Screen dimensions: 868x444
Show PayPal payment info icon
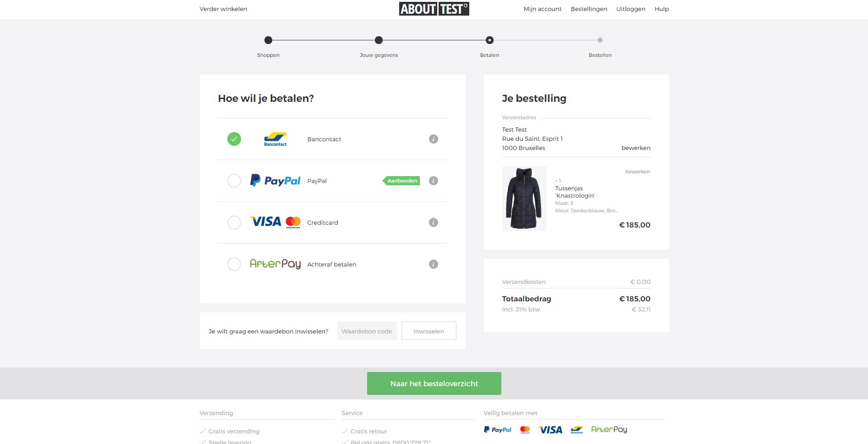click(x=433, y=181)
